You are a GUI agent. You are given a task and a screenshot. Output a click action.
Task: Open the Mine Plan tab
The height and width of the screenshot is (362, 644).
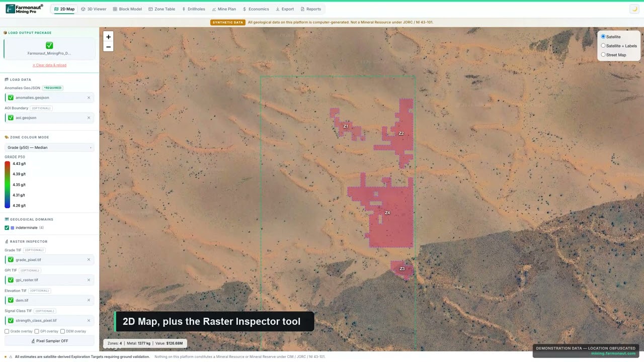pos(224,9)
